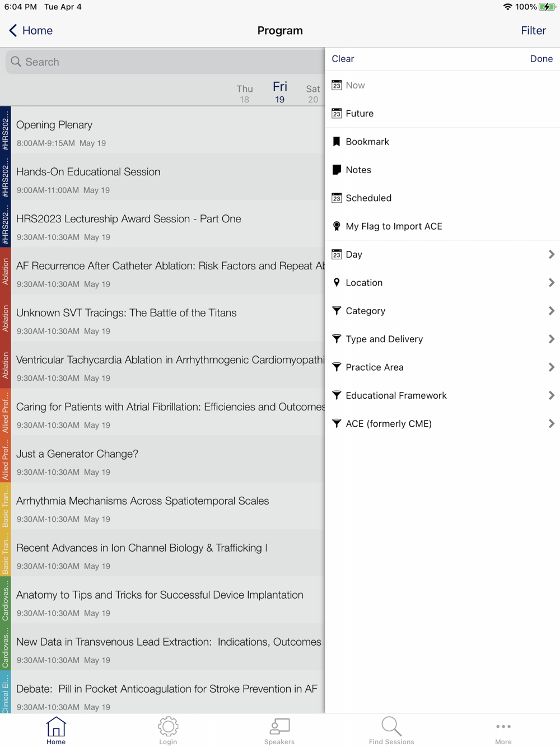Toggle the Bookmark filter
560x747 pixels.
pyautogui.click(x=442, y=142)
